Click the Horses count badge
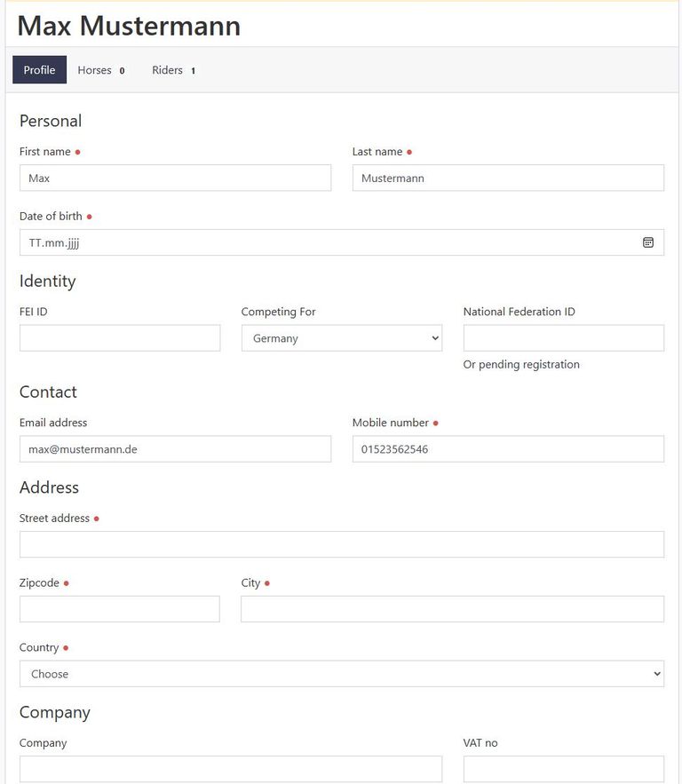Viewport: 682px width, 784px height. tap(122, 71)
